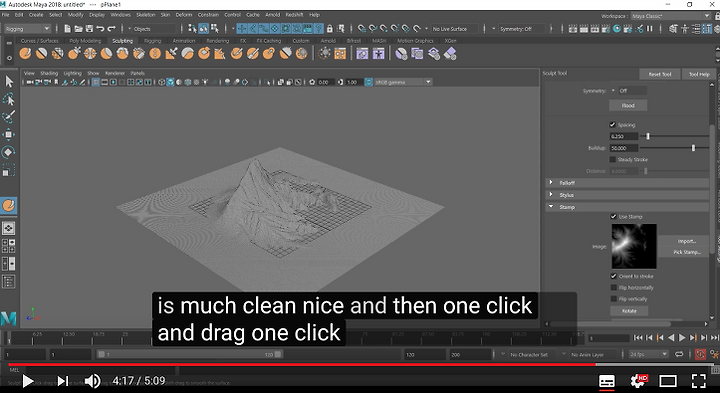Viewport: 720px width, 393px height.
Task: Open the viewport Renderer menu
Action: tap(115, 73)
